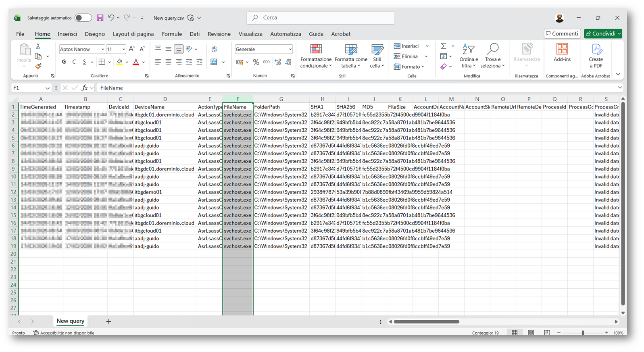The image size is (644, 352).
Task: Open the Inserisci ribbon tab
Action: point(67,34)
